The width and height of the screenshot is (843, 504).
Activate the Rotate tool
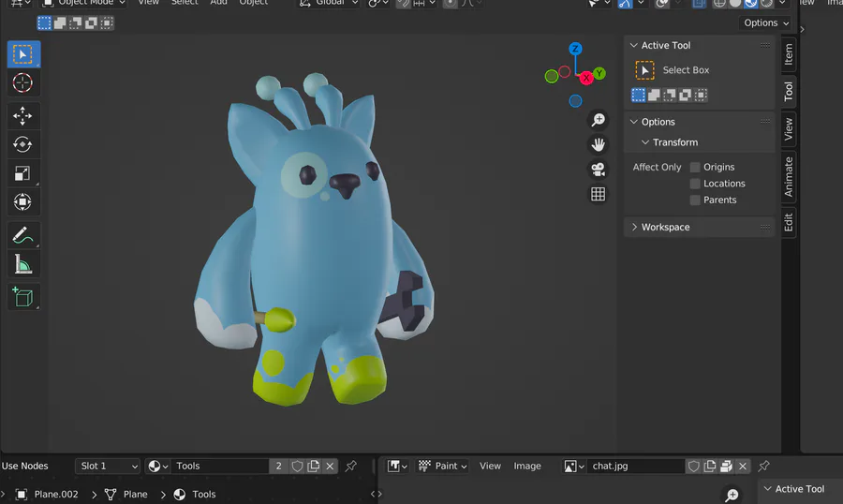point(23,144)
